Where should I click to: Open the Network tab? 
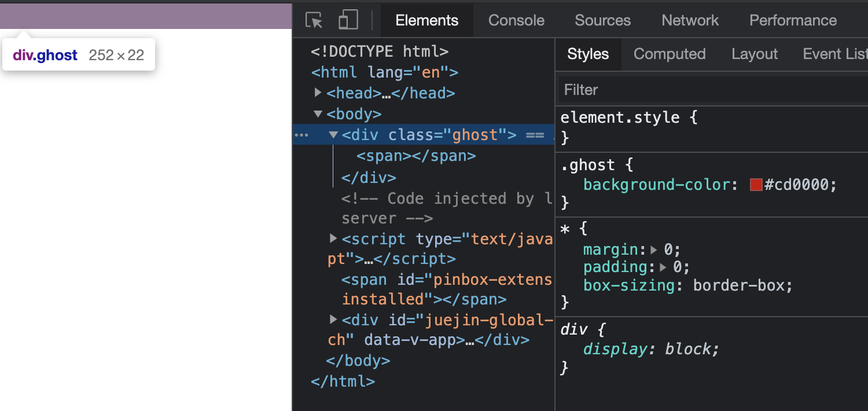pos(690,20)
